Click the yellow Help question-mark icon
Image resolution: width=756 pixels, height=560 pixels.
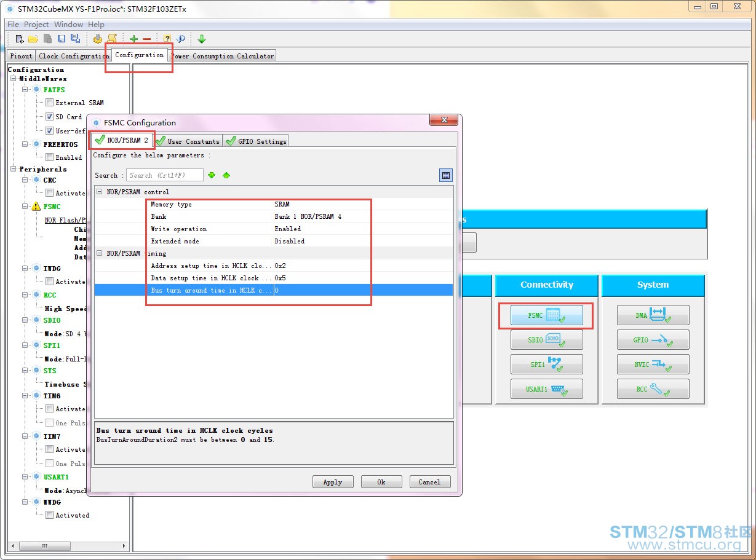(167, 39)
